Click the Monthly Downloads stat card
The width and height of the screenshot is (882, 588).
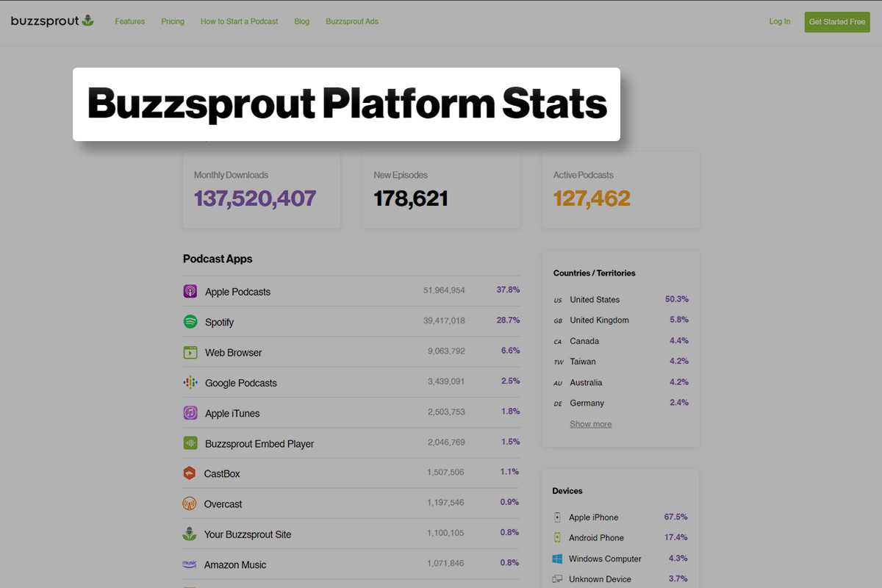[261, 190]
